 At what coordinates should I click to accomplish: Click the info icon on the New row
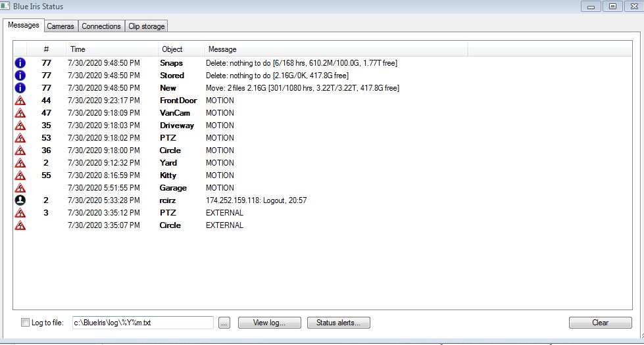coord(20,88)
